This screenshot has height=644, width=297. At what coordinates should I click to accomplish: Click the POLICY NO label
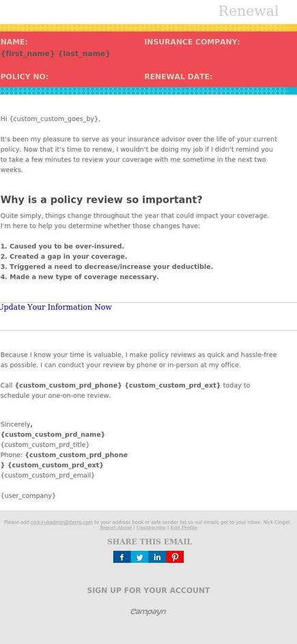(x=24, y=77)
